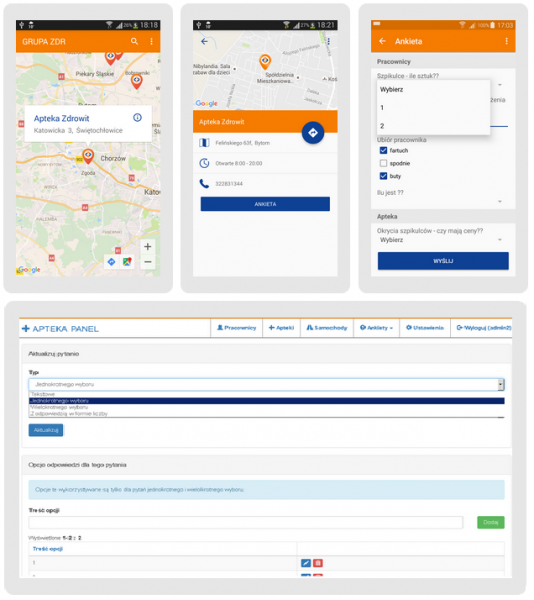Open info icon for Apteka Zdrowit popup
The height and width of the screenshot is (600, 534).
(x=137, y=118)
